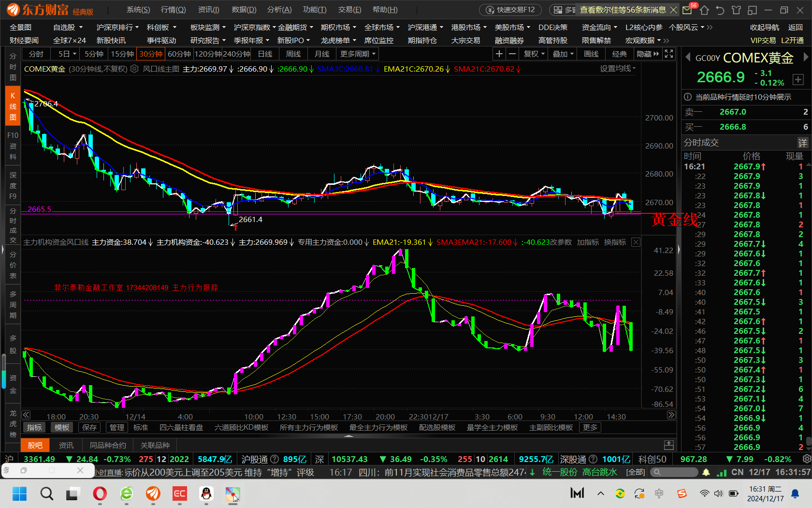Switch to next contract with right arrow

[x=805, y=57]
